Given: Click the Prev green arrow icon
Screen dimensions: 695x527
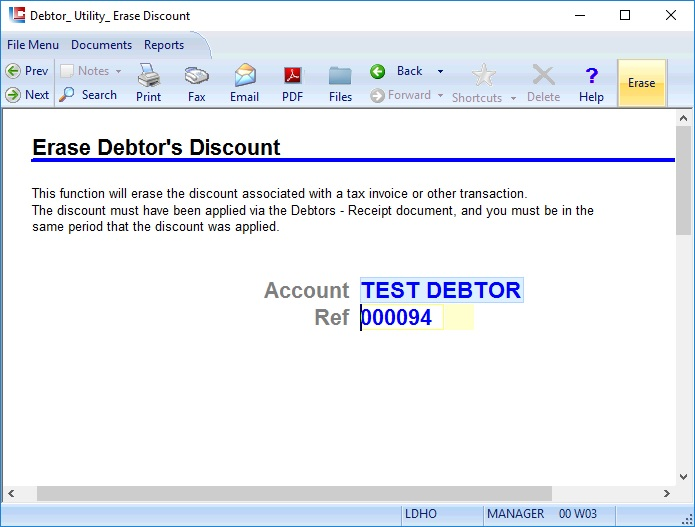Looking at the screenshot, I should pos(13,71).
